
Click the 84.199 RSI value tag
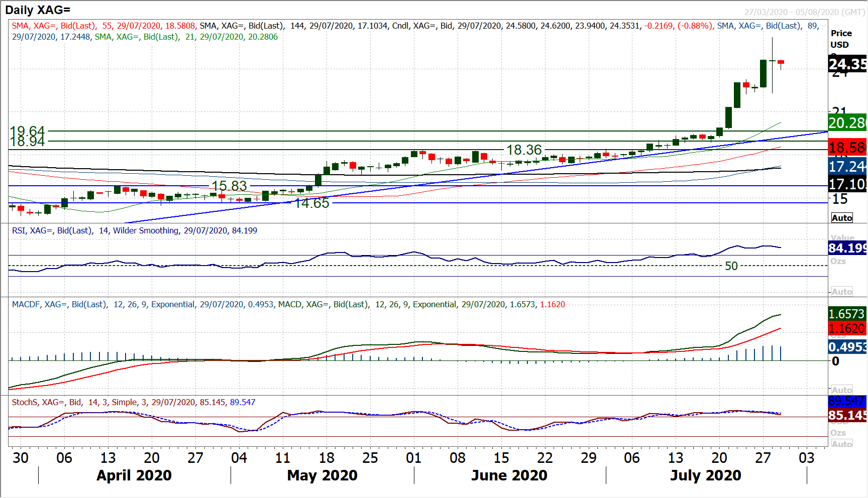click(847, 248)
